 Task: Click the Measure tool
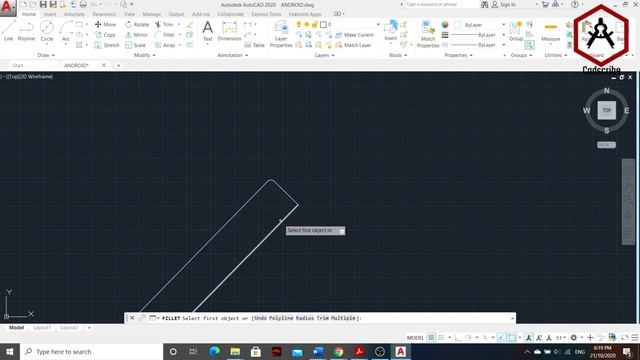pyautogui.click(x=551, y=31)
